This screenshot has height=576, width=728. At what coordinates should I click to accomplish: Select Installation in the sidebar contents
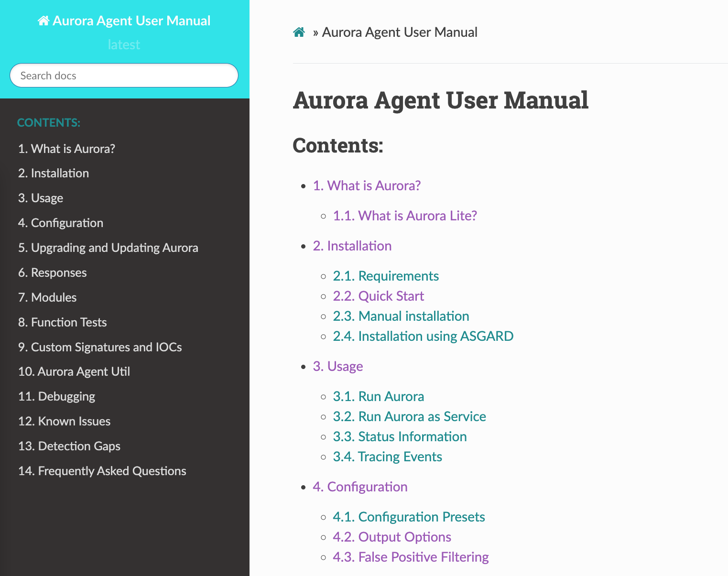(x=54, y=173)
